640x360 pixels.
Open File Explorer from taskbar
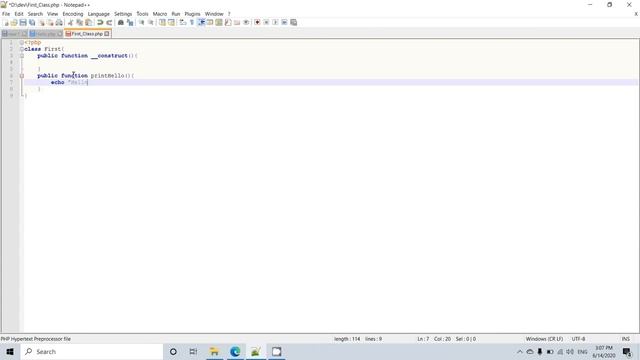214,352
